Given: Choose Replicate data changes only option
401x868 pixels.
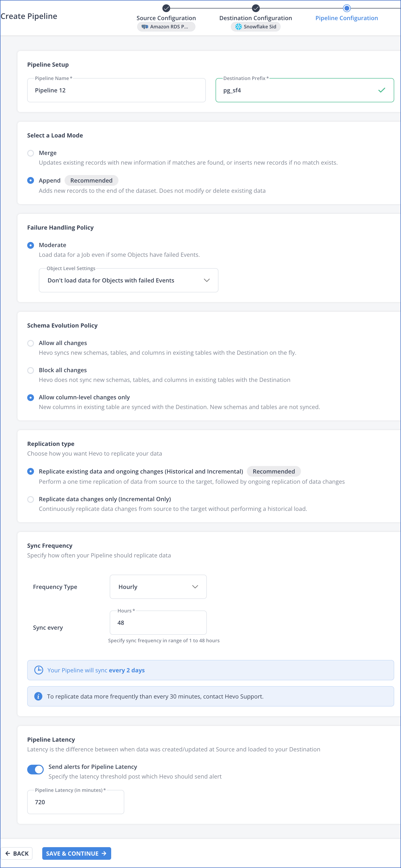Looking at the screenshot, I should pos(31,499).
